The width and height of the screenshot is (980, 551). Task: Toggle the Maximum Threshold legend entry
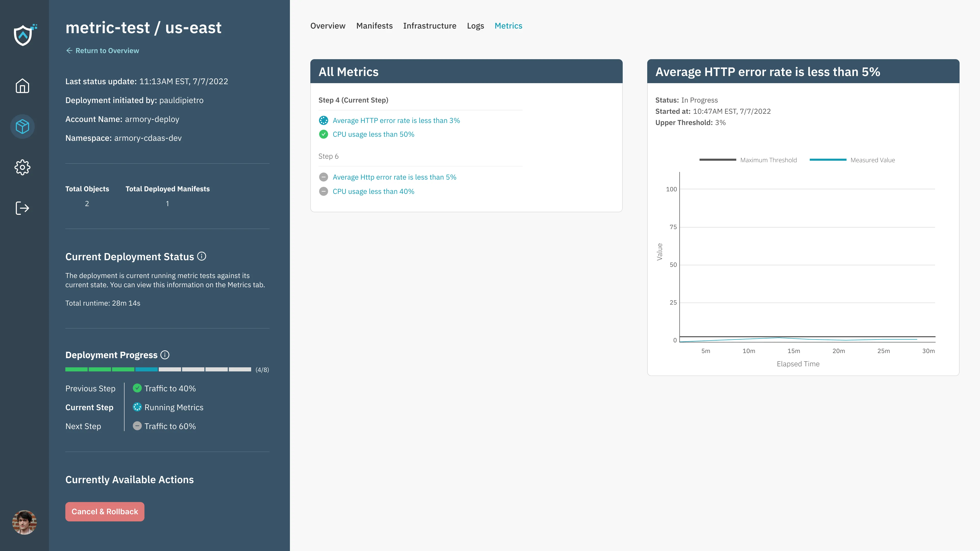[769, 160]
